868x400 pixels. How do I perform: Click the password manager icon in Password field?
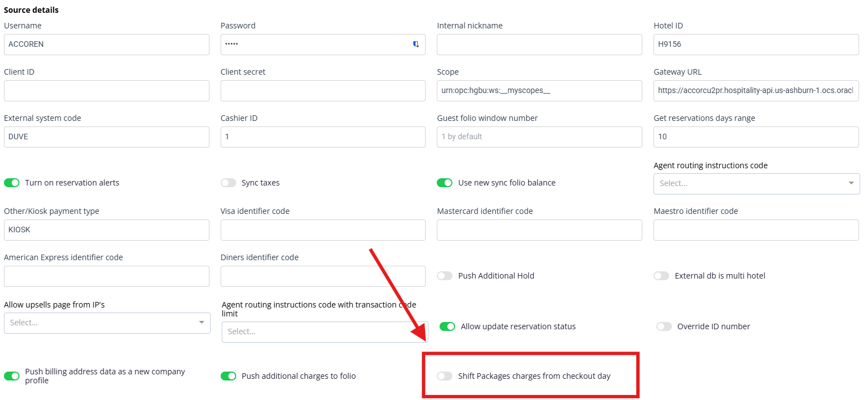(416, 45)
